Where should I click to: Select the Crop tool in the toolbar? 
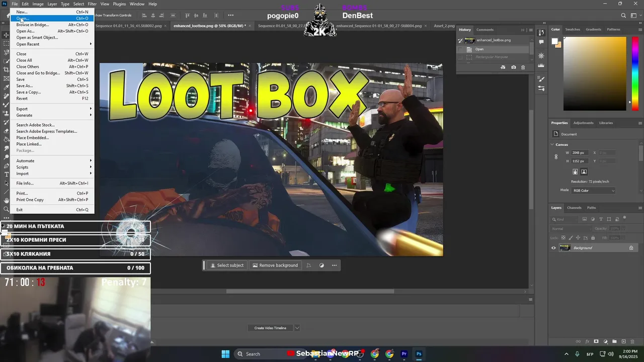(6, 69)
